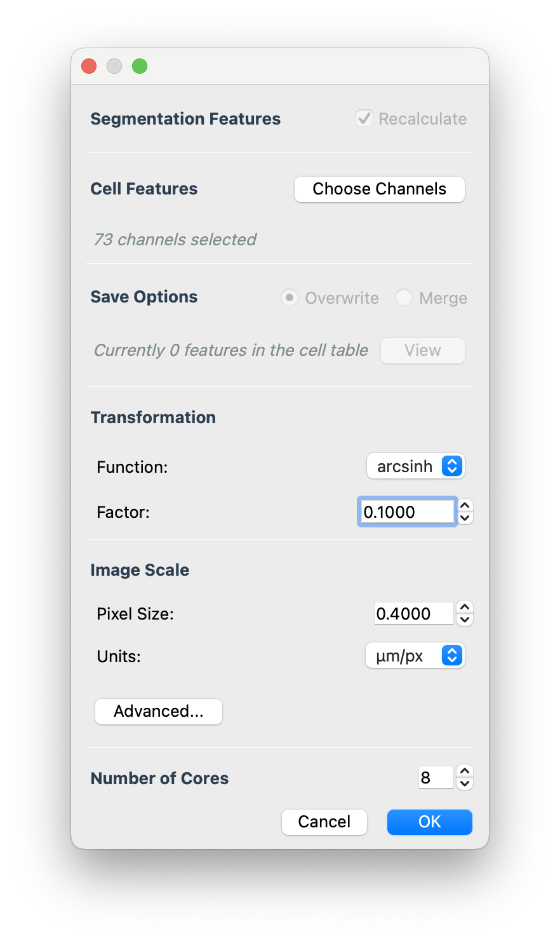Viewport: 560px width, 943px height.
Task: Click OK to confirm settings
Action: coord(429,822)
